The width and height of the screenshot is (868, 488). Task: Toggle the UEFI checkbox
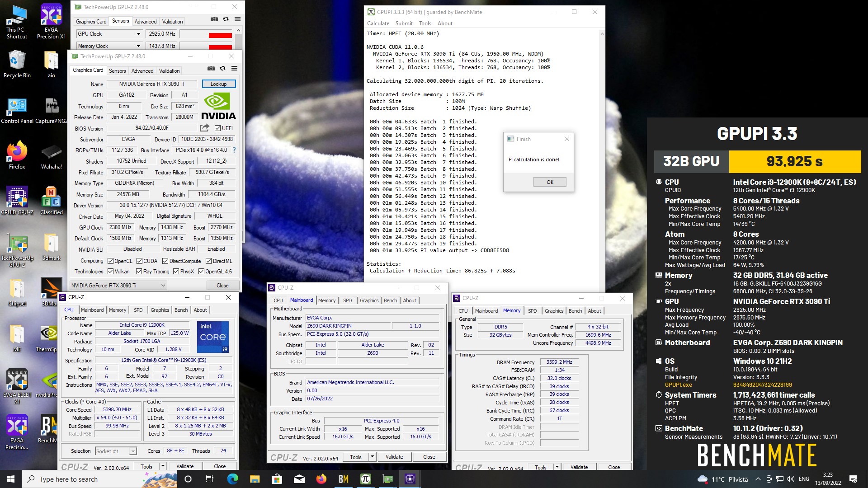(217, 128)
